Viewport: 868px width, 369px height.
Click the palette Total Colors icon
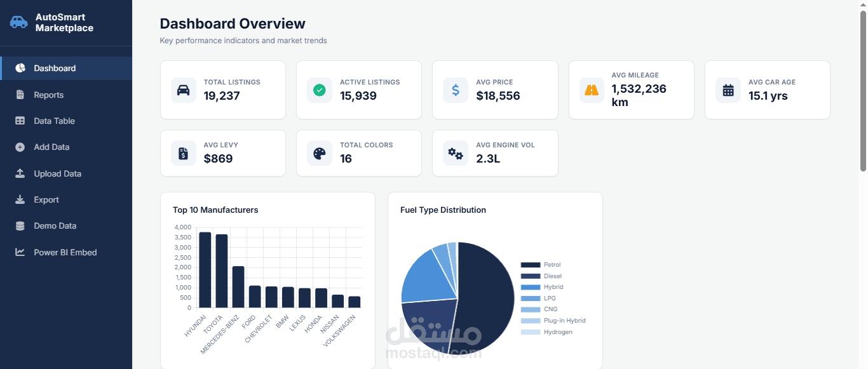coord(320,153)
